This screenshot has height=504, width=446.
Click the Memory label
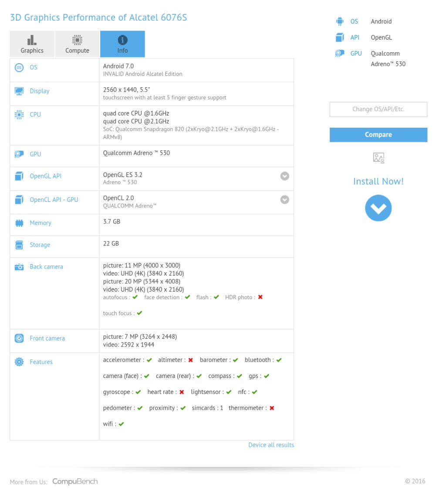click(41, 223)
